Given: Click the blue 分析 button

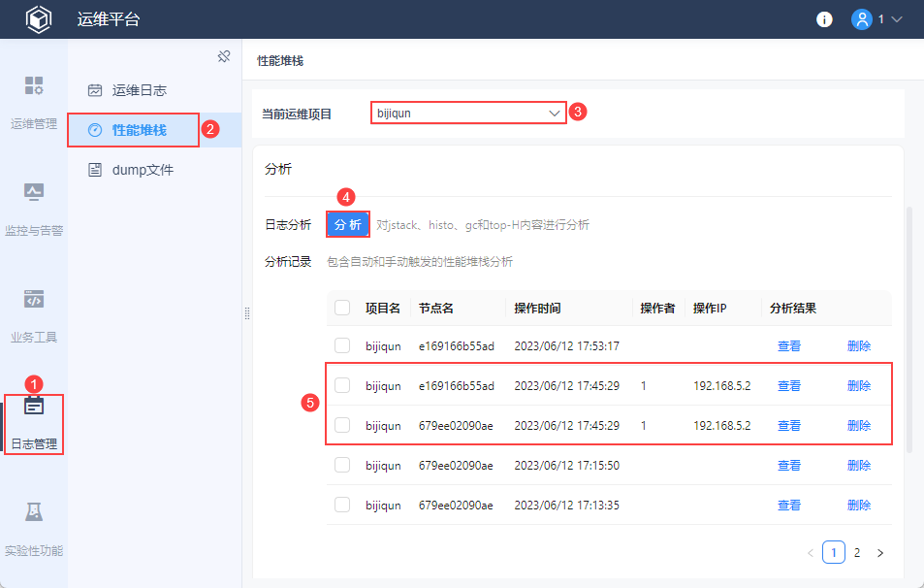Looking at the screenshot, I should pos(348,225).
